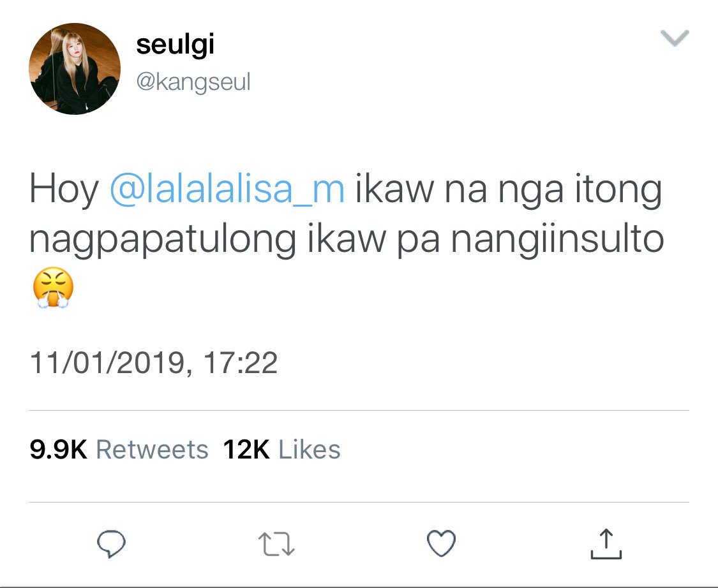Screen dimensions: 718x588
Task: Open seulgi's profile picture
Action: tap(75, 69)
